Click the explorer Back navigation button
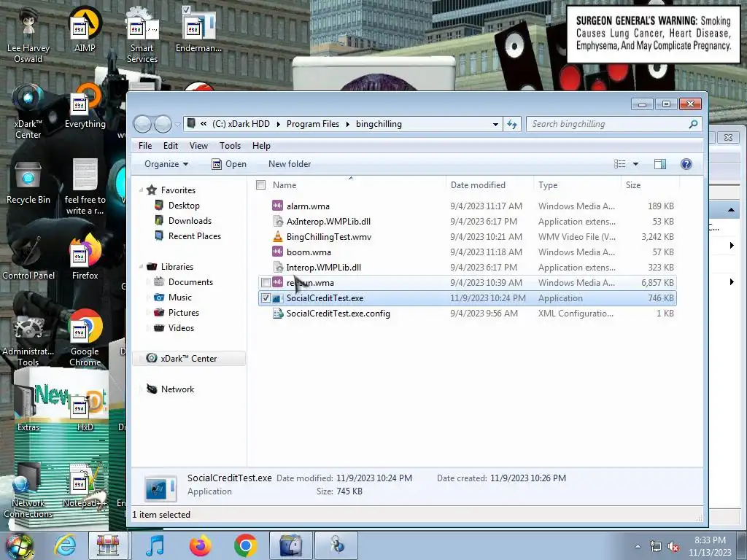 point(142,124)
